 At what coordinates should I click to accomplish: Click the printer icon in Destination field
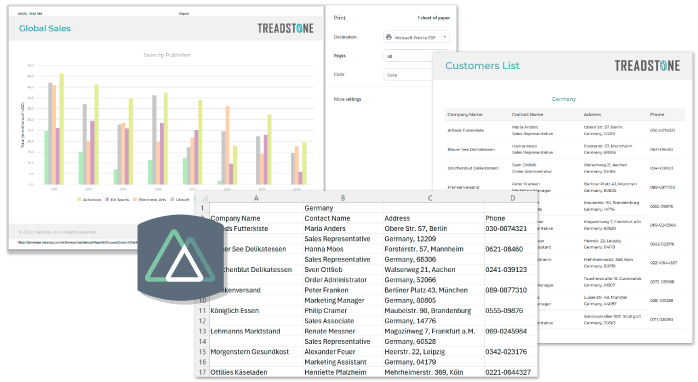click(x=389, y=37)
